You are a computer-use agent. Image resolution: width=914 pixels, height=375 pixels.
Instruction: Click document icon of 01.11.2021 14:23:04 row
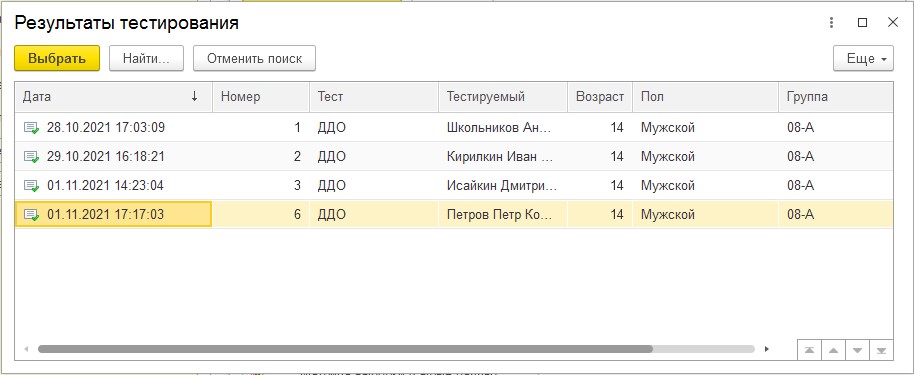[x=31, y=186]
